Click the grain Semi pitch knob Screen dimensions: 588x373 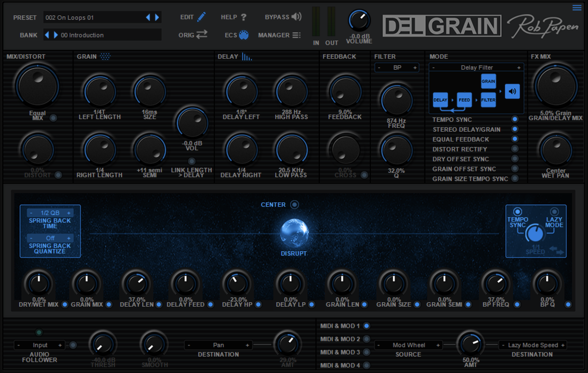tap(149, 150)
